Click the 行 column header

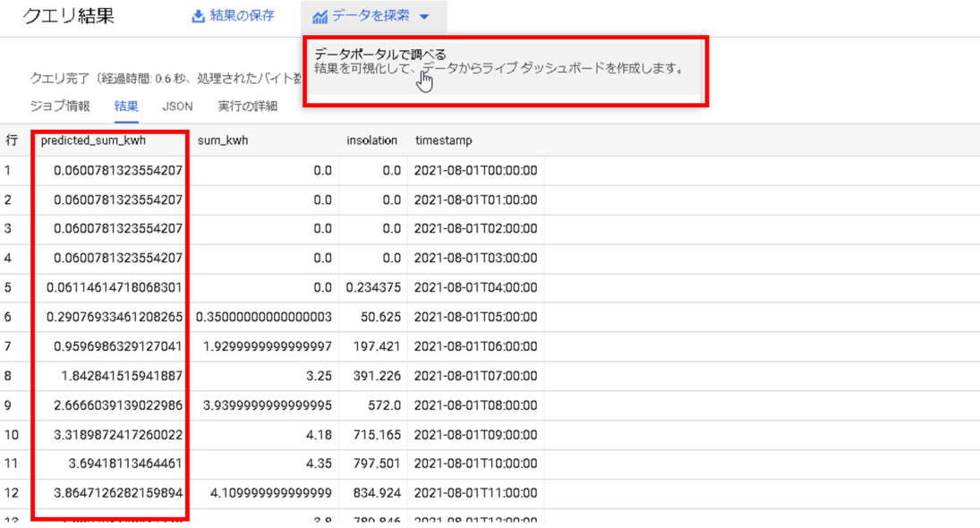12,141
